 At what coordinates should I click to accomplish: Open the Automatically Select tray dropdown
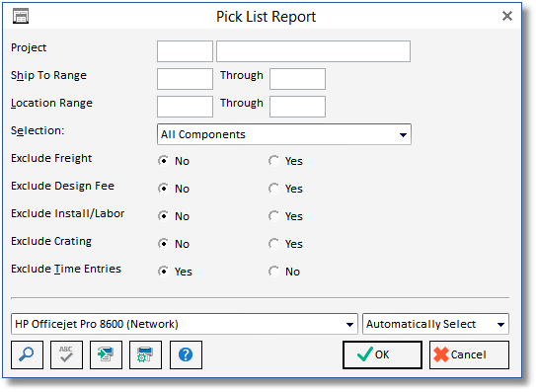pyautogui.click(x=436, y=324)
